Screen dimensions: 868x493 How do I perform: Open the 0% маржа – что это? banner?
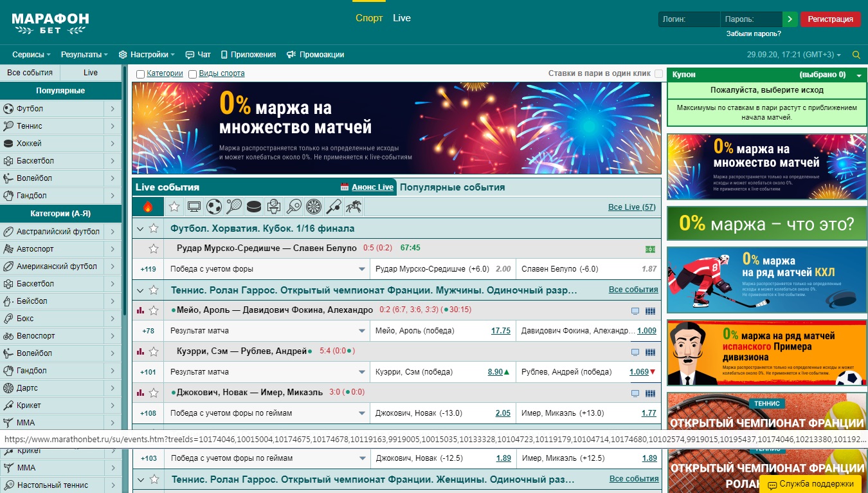[766, 223]
